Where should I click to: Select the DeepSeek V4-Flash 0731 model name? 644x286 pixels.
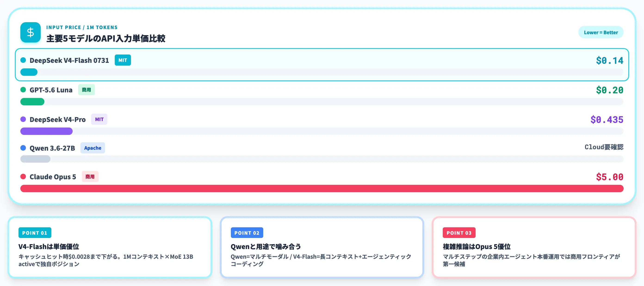[69, 60]
